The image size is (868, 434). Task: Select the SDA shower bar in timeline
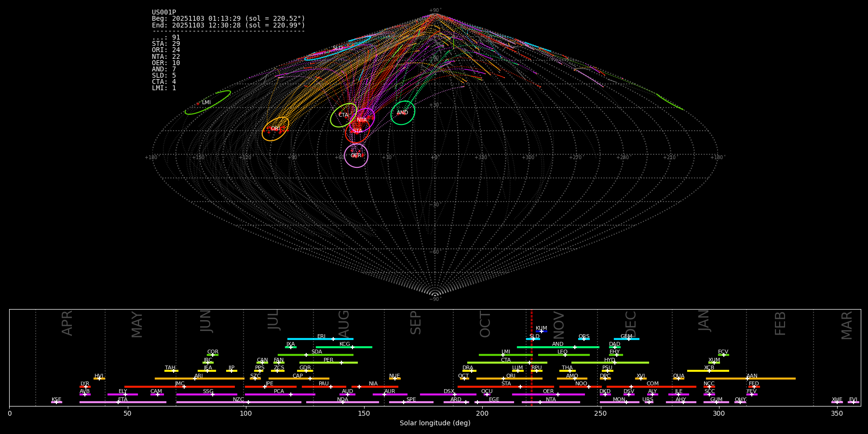[315, 355]
